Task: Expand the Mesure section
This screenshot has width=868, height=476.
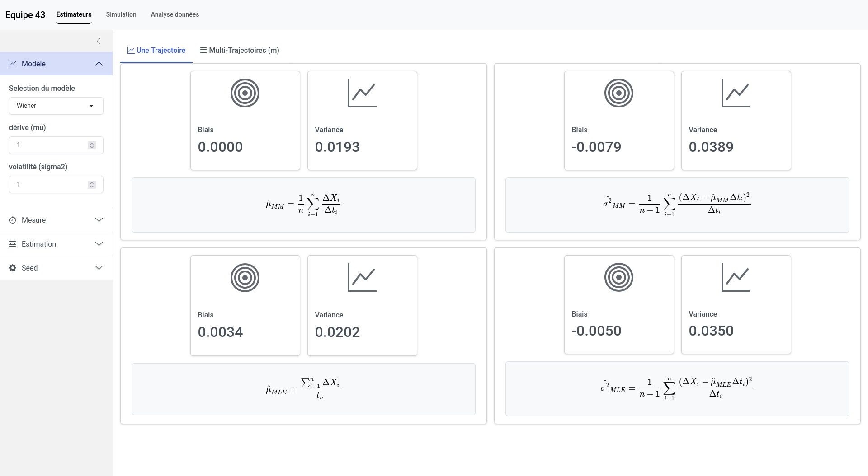Action: click(56, 220)
